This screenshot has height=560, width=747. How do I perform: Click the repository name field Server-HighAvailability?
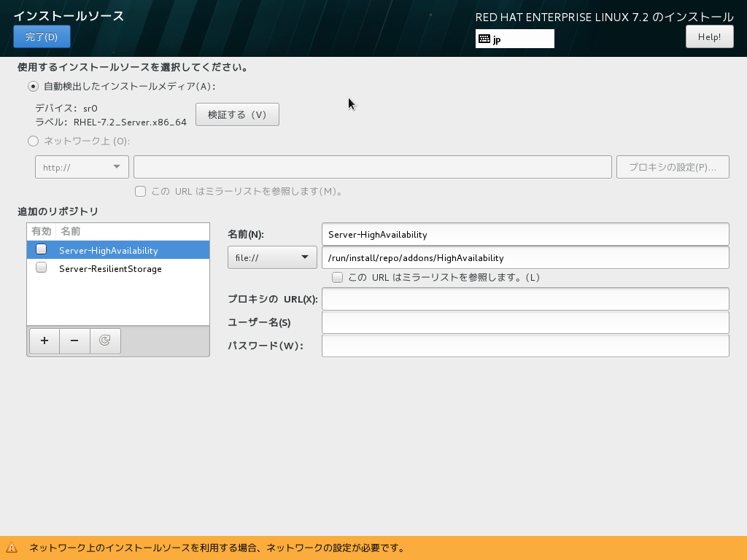[525, 234]
